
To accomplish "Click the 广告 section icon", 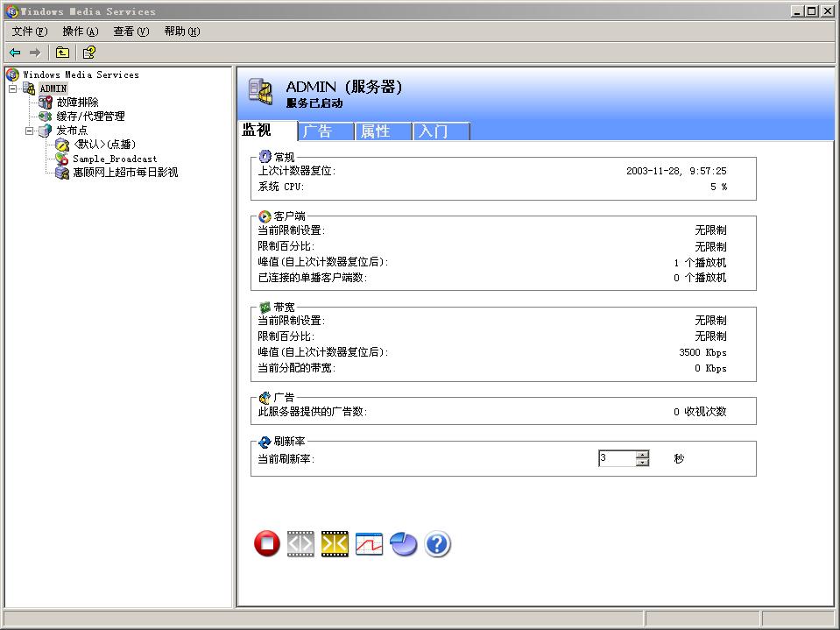I will 265,398.
